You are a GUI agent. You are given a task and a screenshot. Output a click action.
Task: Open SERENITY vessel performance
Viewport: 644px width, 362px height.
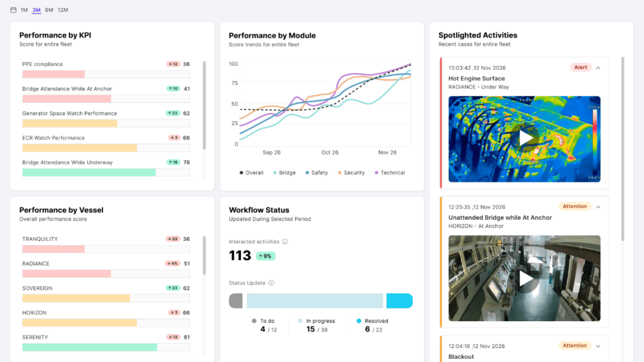(x=106, y=343)
